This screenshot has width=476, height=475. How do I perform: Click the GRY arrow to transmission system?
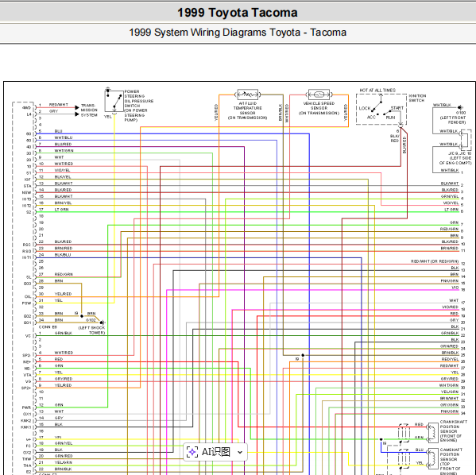click(77, 114)
